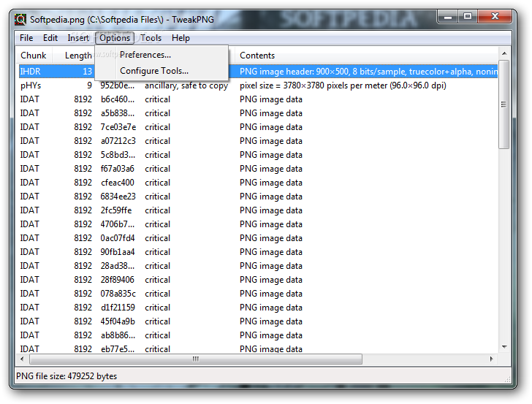The height and width of the screenshot is (404, 532).
Task: Close the TweakPNG window
Action: [495, 17]
